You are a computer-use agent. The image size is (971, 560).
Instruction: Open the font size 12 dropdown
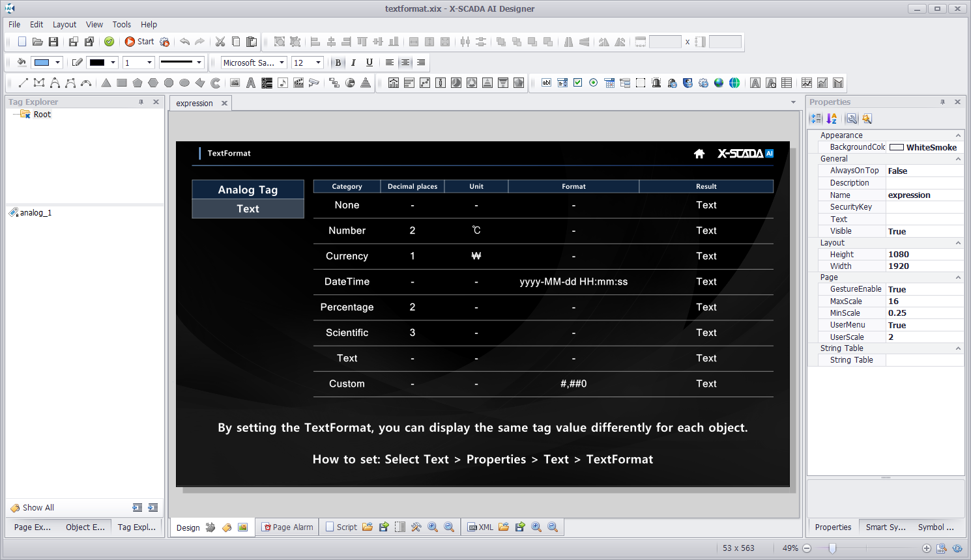click(318, 63)
